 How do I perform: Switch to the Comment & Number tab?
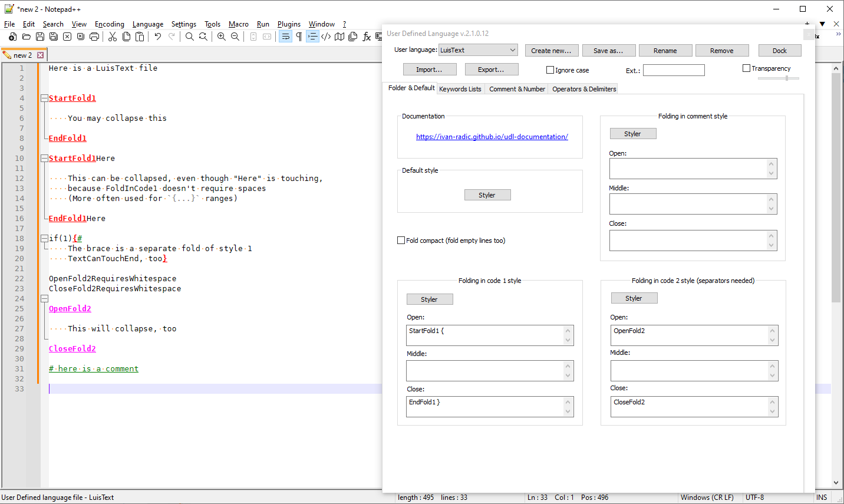click(517, 89)
